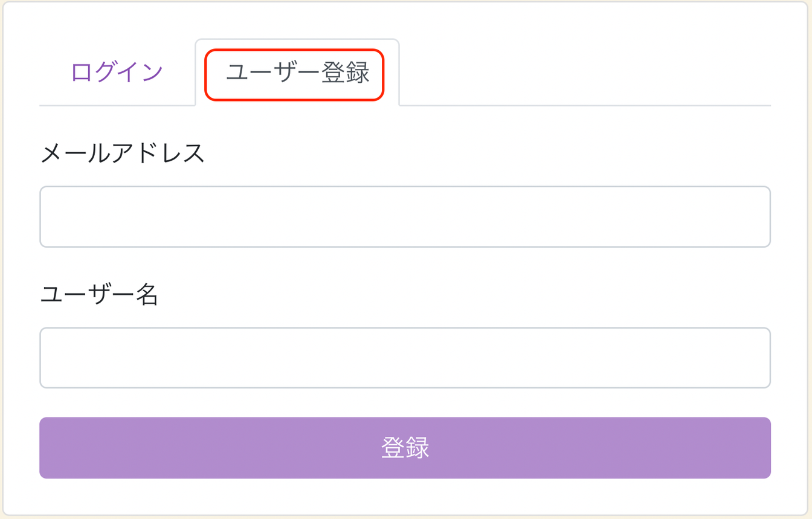This screenshot has height=519, width=812.
Task: Click the field under メールアドレス label
Action: [405, 217]
